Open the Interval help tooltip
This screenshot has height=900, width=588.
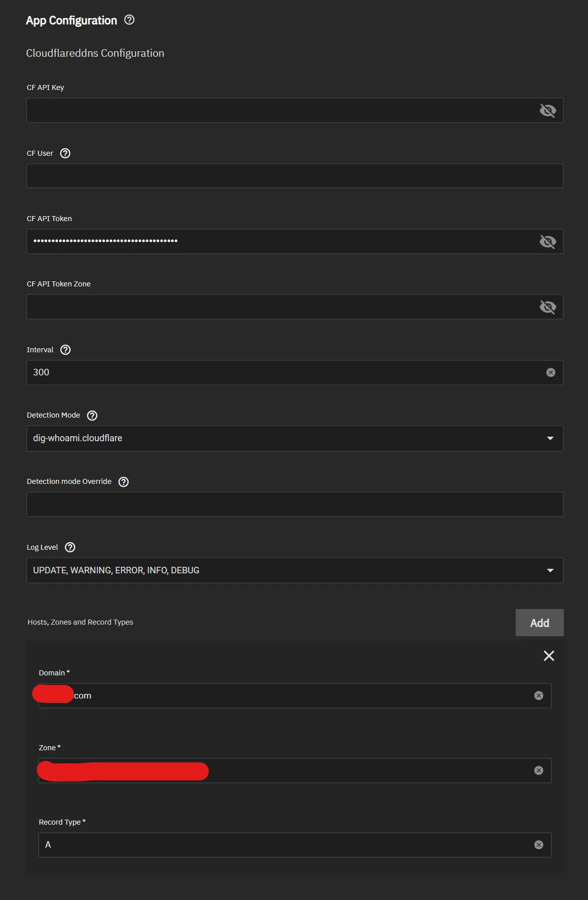click(x=65, y=349)
